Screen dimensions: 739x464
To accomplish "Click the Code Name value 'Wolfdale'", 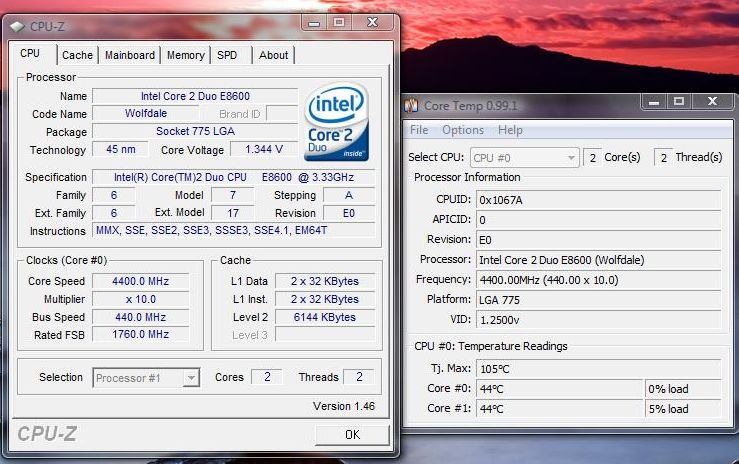I will pyautogui.click(x=146, y=114).
